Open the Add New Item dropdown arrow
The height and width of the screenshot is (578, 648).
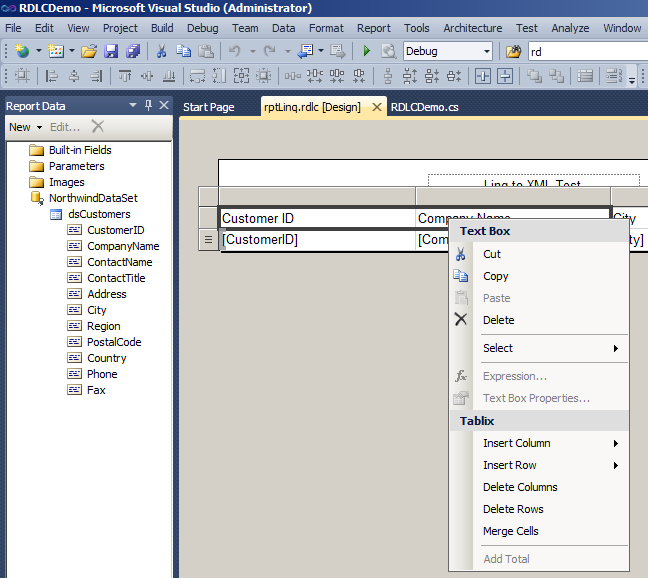pos(71,51)
